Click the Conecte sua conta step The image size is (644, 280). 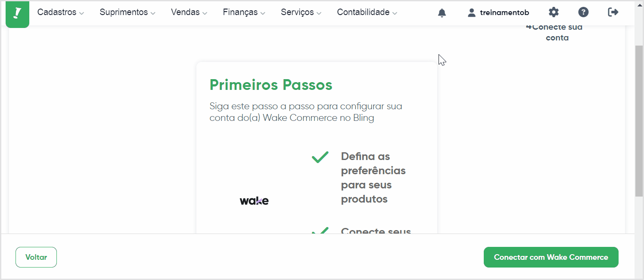[x=555, y=32]
